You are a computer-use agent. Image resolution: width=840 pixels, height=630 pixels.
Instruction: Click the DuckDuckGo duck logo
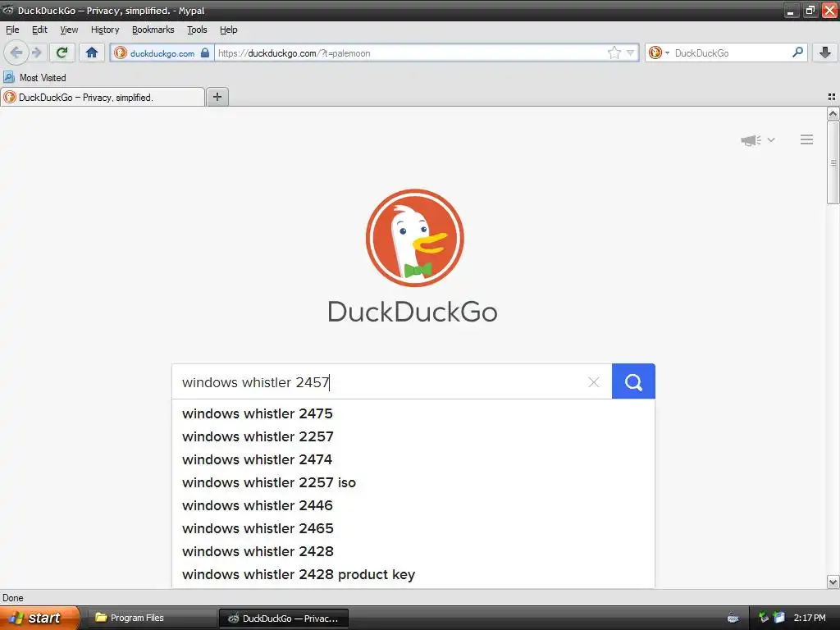point(414,238)
